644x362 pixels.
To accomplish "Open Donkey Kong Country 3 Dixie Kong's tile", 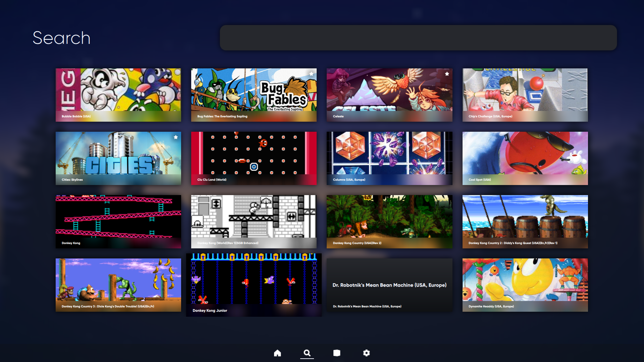I will coord(118,285).
